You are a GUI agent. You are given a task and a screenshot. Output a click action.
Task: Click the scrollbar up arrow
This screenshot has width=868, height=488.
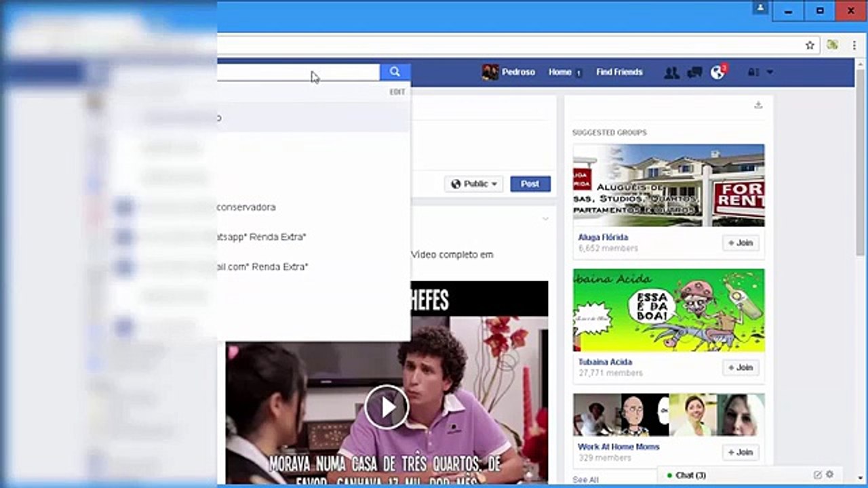[861, 63]
